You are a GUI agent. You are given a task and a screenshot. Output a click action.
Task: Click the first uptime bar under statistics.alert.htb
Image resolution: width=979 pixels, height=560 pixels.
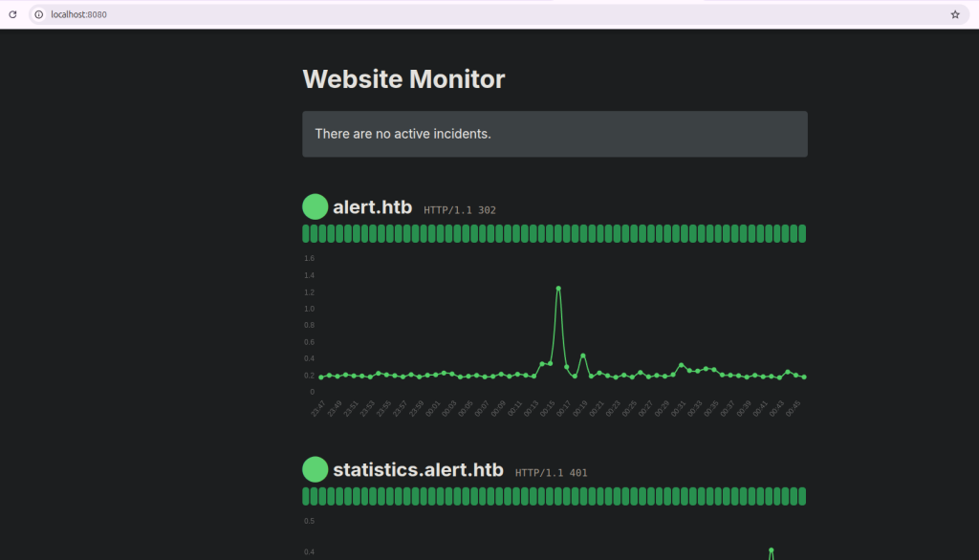tap(306, 496)
